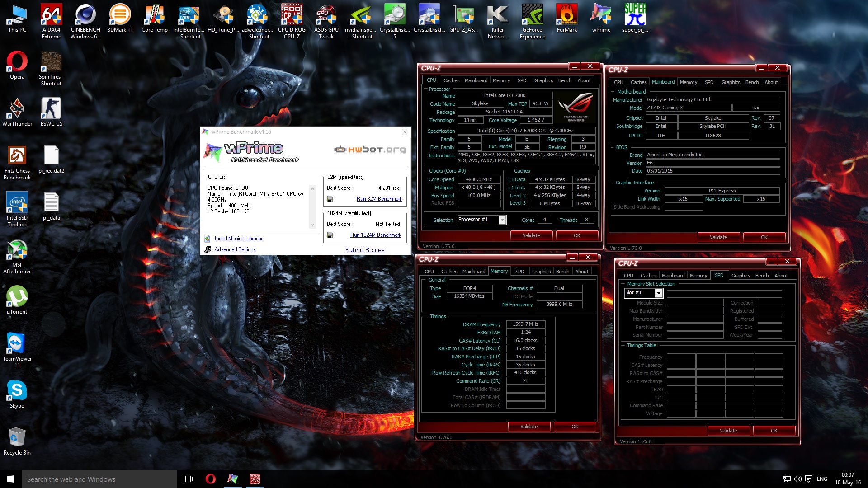The image size is (868, 488).
Task: Open the Advanced Settings link in wPrime
Action: pos(235,249)
